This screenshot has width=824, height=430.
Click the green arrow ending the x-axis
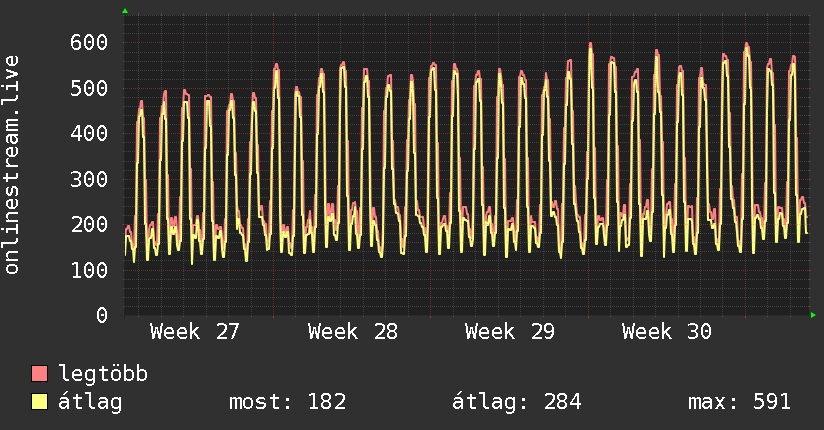(x=813, y=315)
